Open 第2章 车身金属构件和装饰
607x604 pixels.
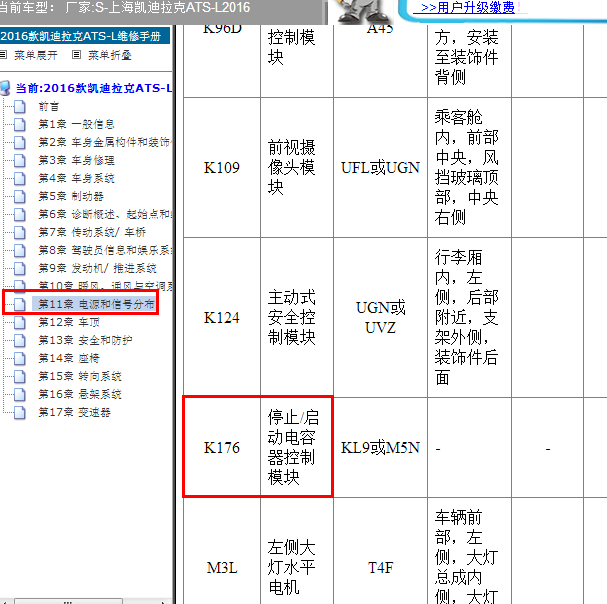point(105,142)
